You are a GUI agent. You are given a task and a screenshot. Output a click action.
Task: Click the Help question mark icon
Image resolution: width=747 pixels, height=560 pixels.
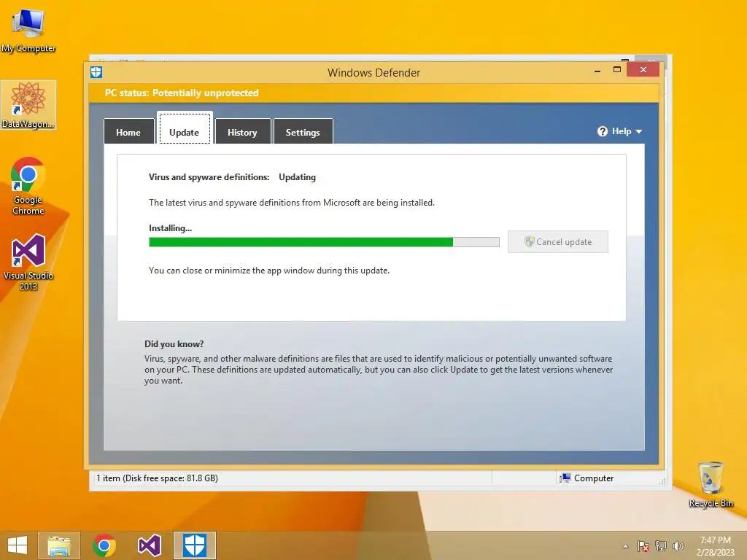coord(603,131)
